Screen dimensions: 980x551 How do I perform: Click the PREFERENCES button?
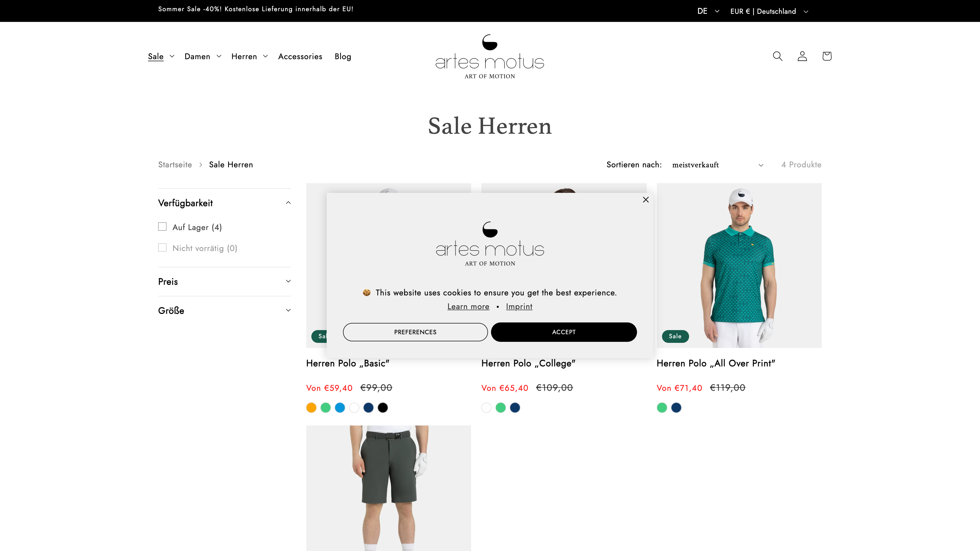tap(415, 332)
